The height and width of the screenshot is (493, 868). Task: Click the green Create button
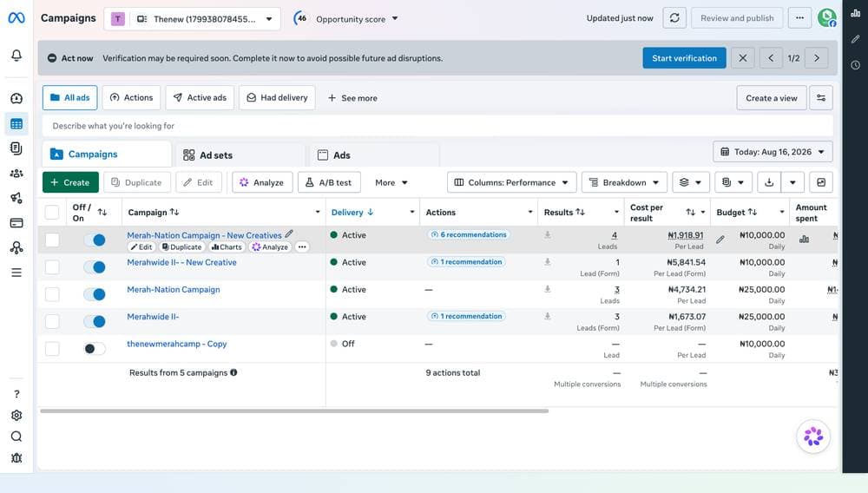point(70,182)
